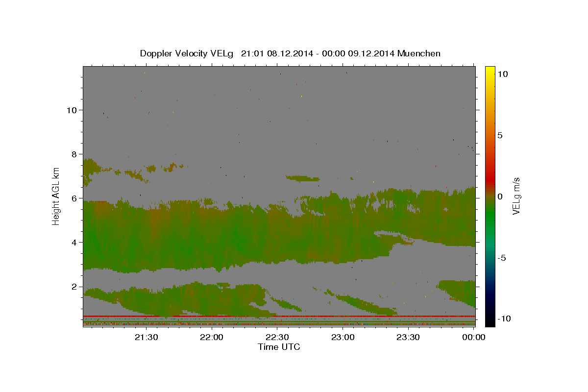Click the 'Time UTC' axis label

tap(279, 347)
